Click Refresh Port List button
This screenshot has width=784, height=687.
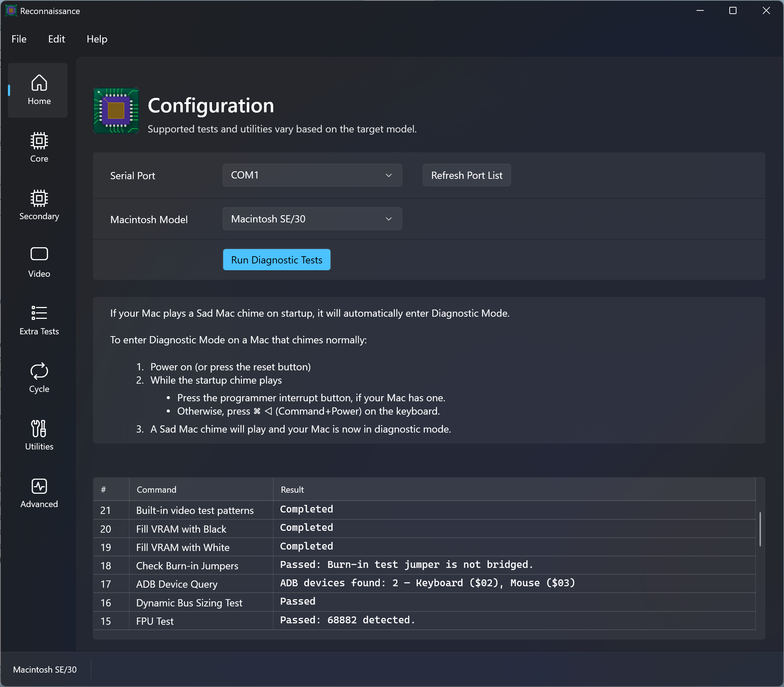pos(466,175)
